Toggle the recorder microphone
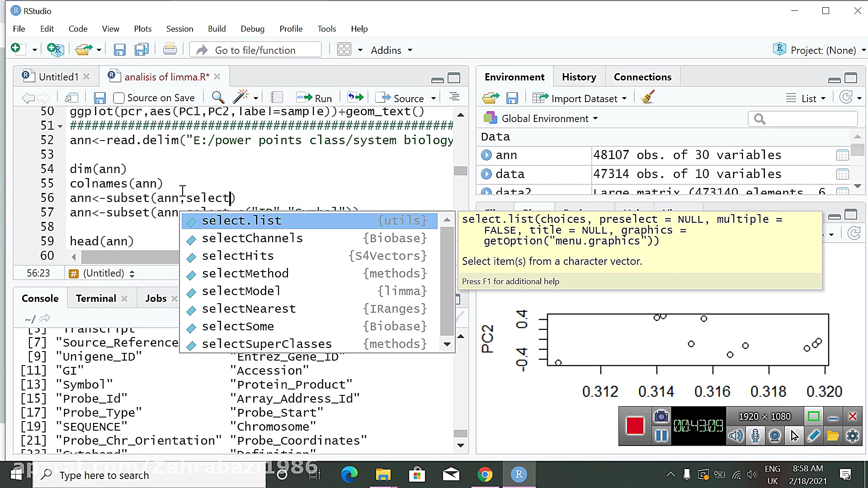 click(x=755, y=436)
